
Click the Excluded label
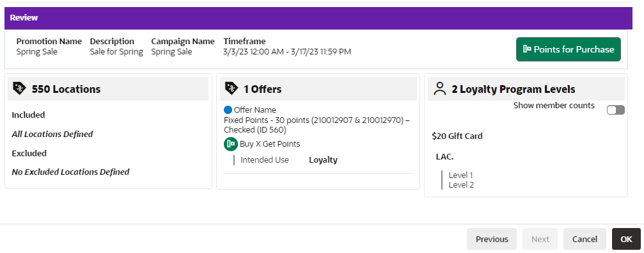[29, 154]
